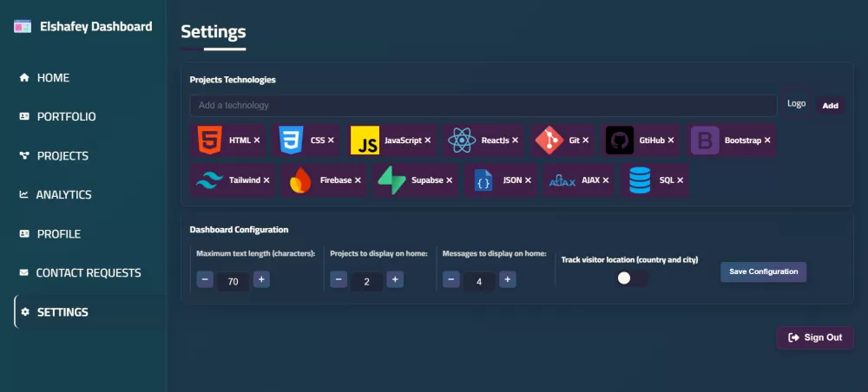Click the Firebase flame logo
868x392 pixels.
pyautogui.click(x=300, y=180)
